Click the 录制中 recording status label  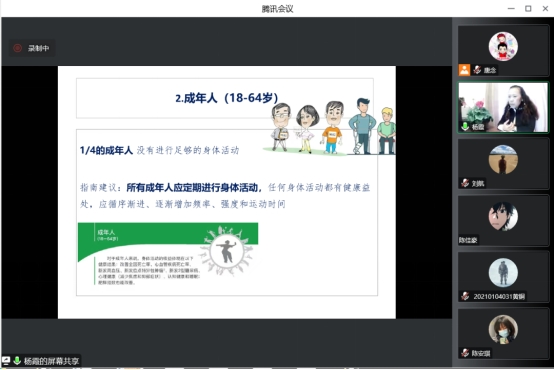(39, 48)
